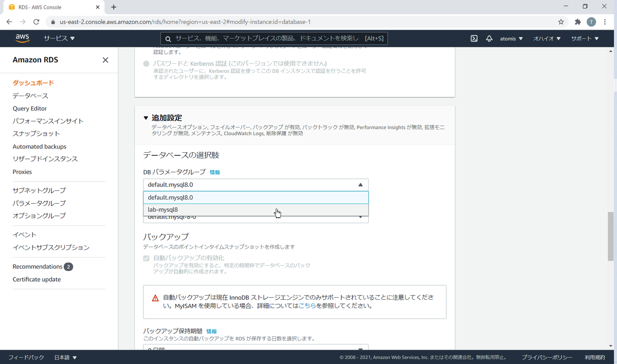
Task: Open the browser extensions puzzle icon
Action: pyautogui.click(x=577, y=22)
